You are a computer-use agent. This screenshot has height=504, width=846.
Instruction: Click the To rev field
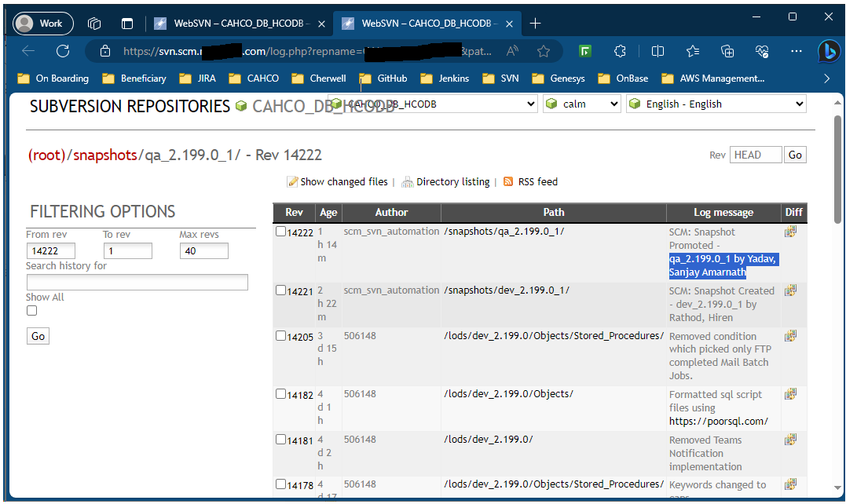coord(128,251)
